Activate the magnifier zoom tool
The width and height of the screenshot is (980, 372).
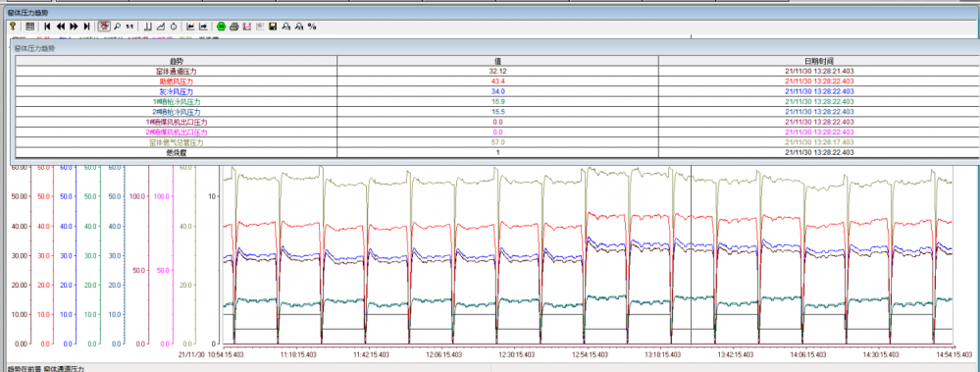coord(117,27)
